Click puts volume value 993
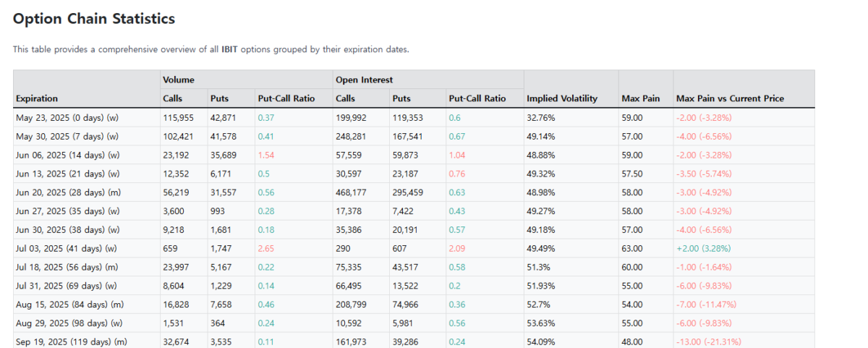868x348 pixels. click(x=218, y=211)
